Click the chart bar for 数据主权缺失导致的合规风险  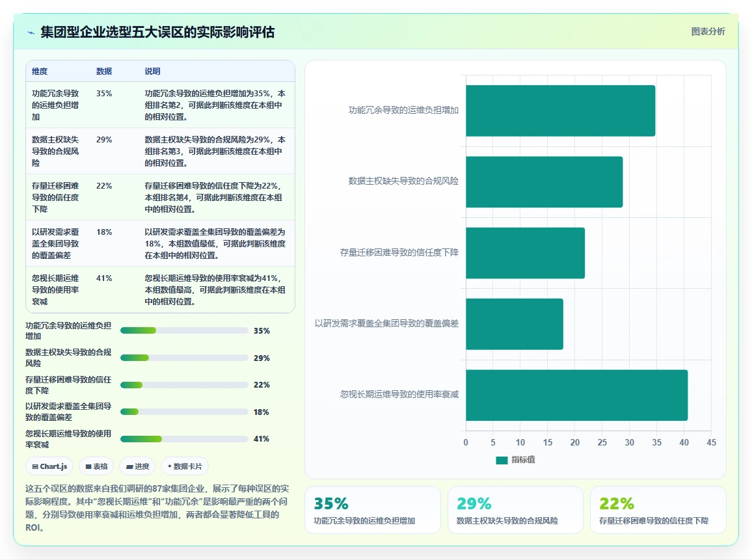pyautogui.click(x=544, y=181)
